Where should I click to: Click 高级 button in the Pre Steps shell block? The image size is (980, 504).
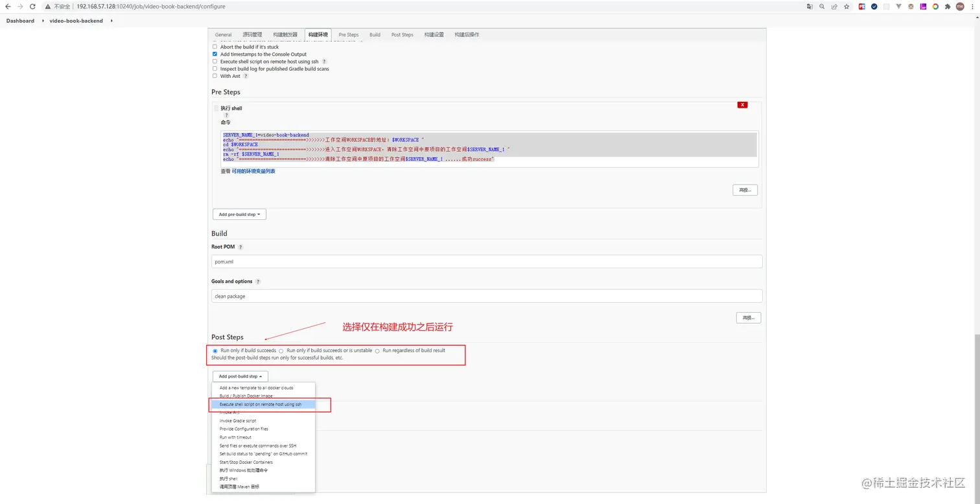click(745, 190)
